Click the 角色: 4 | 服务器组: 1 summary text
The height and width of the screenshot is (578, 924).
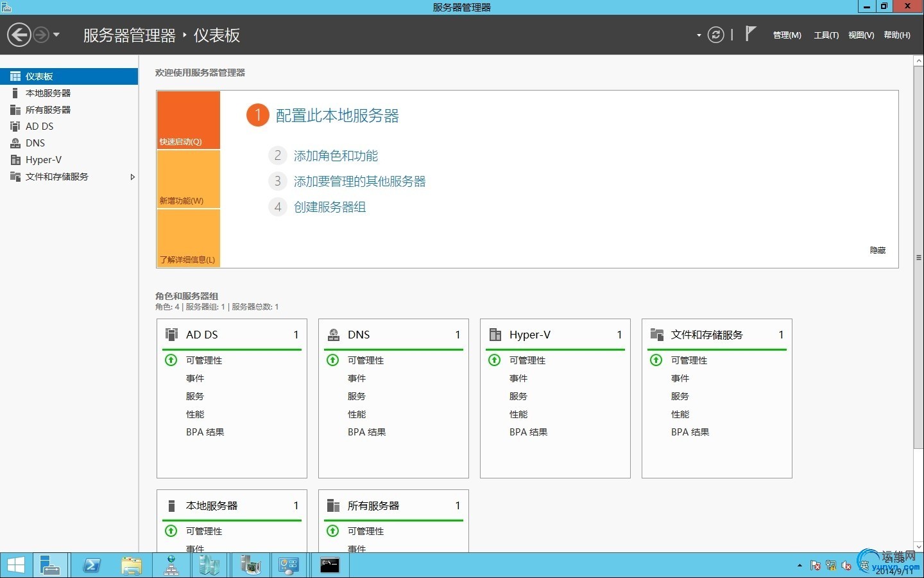coord(217,307)
